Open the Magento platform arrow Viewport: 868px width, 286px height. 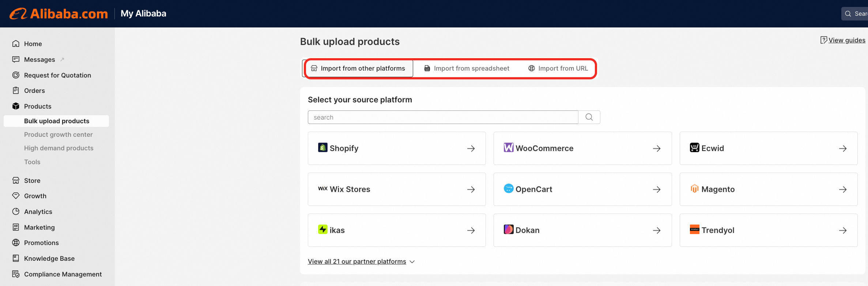(843, 189)
